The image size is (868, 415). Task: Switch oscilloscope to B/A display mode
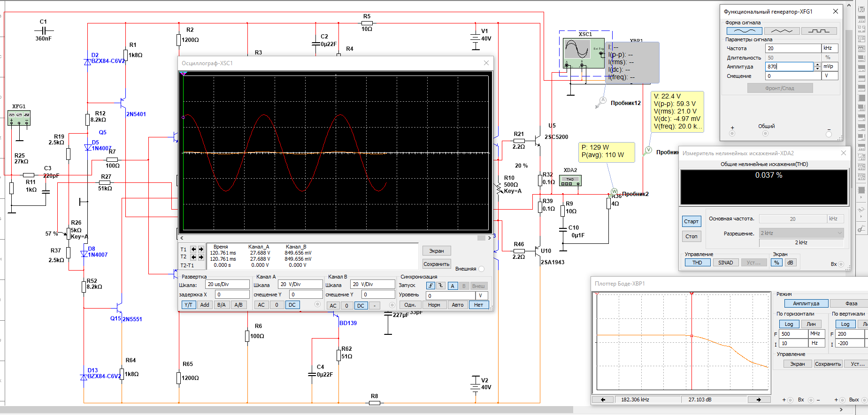tap(222, 305)
